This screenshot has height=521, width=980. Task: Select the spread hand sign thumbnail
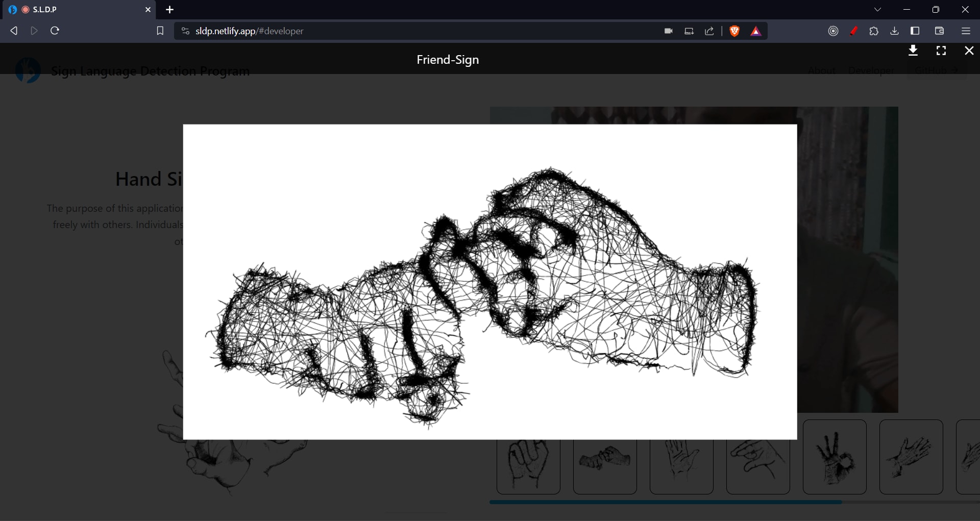point(911,457)
